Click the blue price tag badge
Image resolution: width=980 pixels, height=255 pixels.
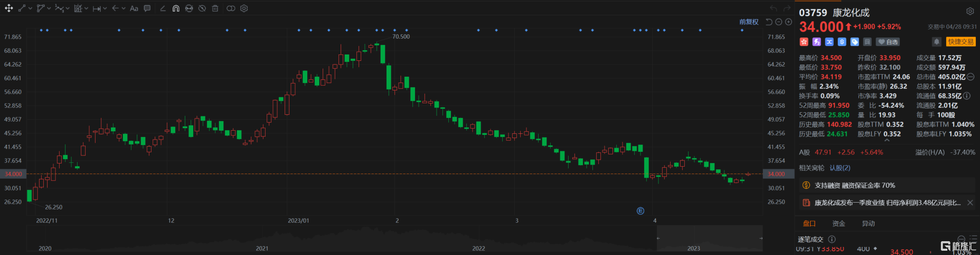pos(854,42)
